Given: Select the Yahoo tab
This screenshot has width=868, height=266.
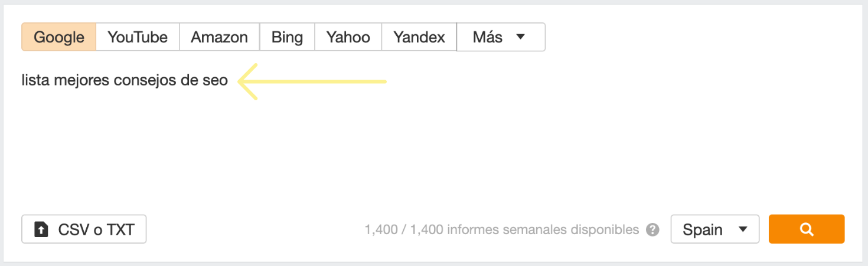Looking at the screenshot, I should (x=348, y=37).
